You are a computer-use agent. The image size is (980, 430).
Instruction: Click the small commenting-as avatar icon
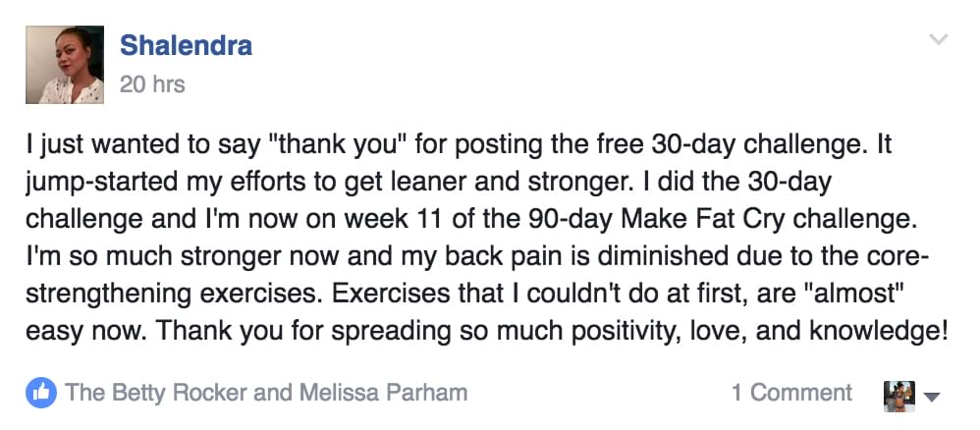[899, 396]
